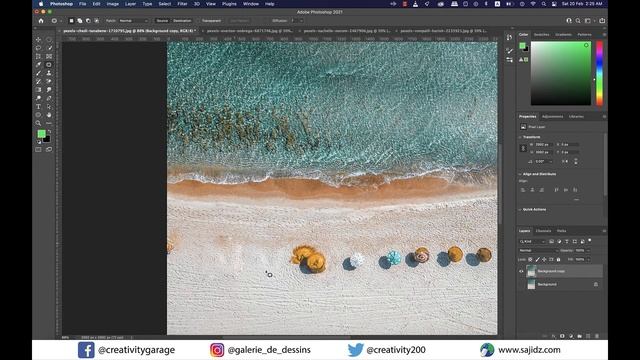Collapse the Align and Distribute section
Viewport: 640px width, 360px height.
520,174
